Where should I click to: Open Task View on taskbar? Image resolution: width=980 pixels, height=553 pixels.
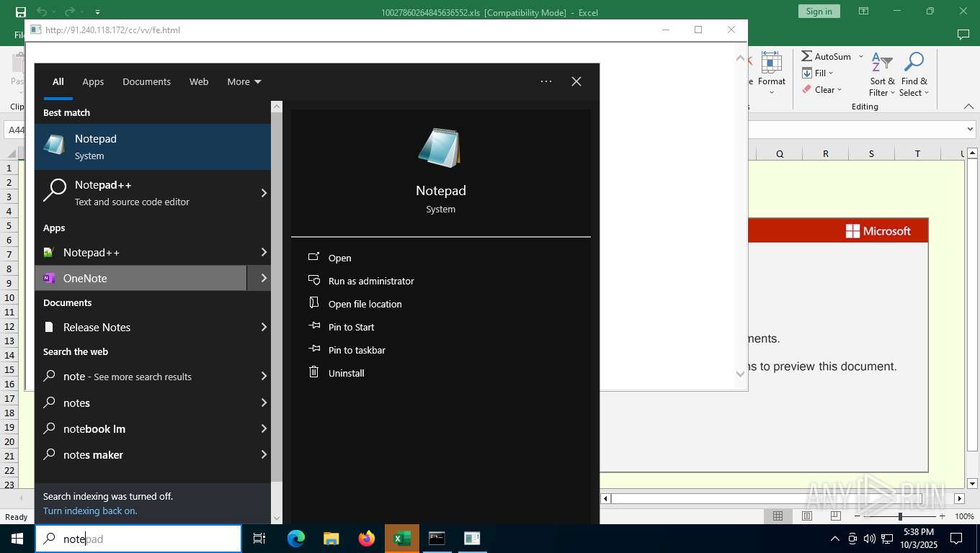click(259, 539)
